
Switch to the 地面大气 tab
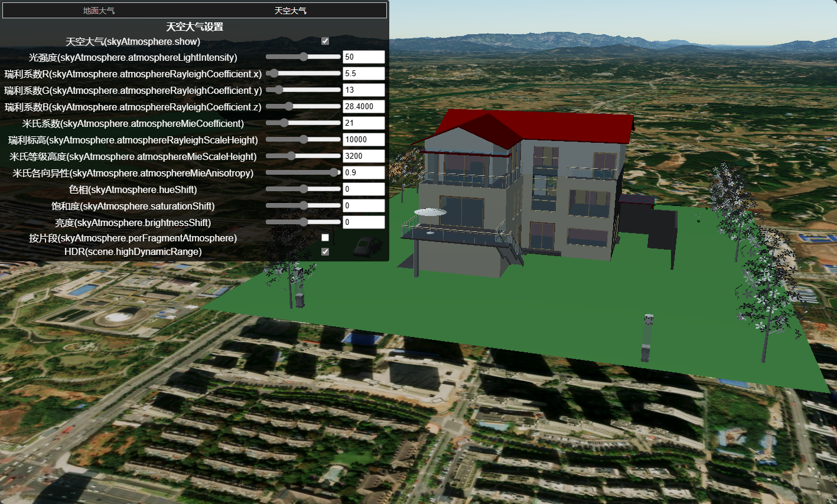[99, 11]
